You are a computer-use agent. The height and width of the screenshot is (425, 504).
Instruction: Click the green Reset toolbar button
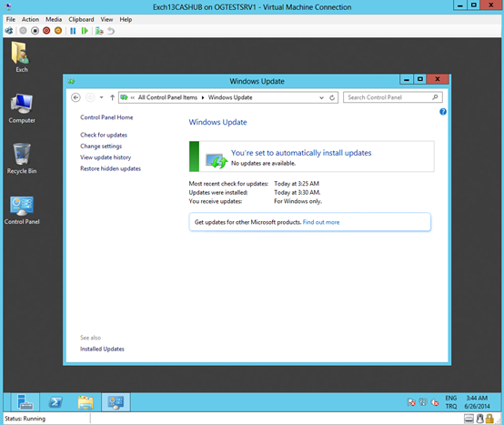click(85, 31)
